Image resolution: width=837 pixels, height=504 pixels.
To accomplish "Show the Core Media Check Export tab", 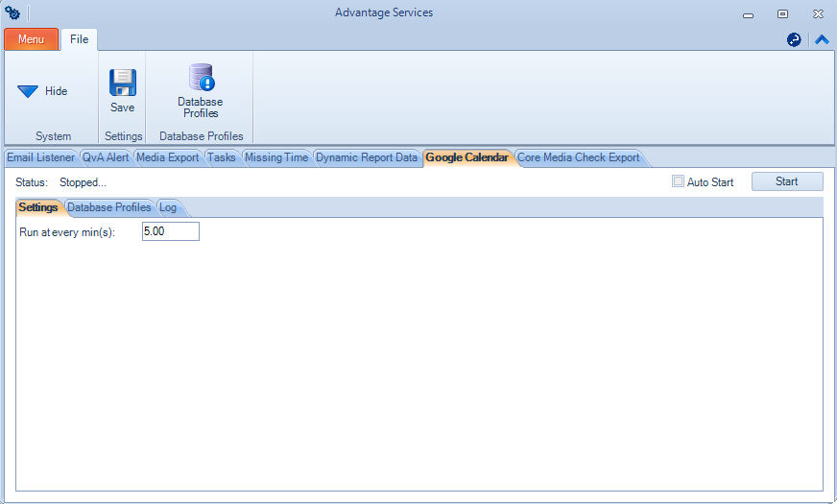I will pos(578,157).
